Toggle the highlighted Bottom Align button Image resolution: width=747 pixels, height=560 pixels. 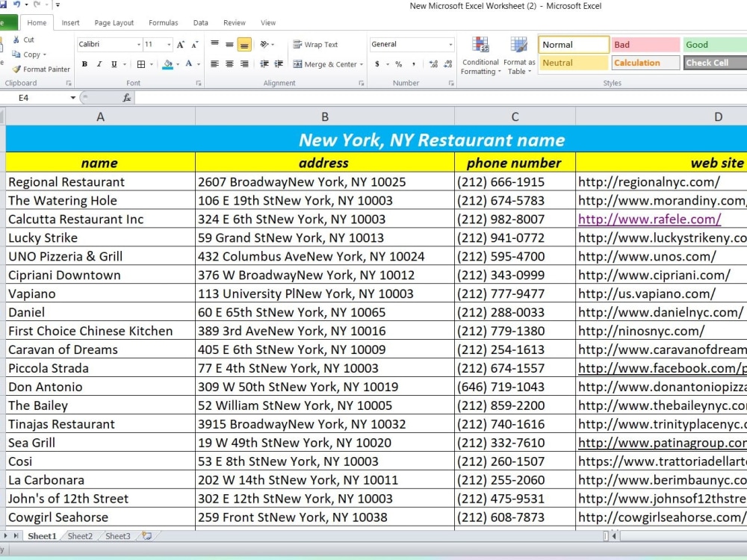tap(244, 45)
